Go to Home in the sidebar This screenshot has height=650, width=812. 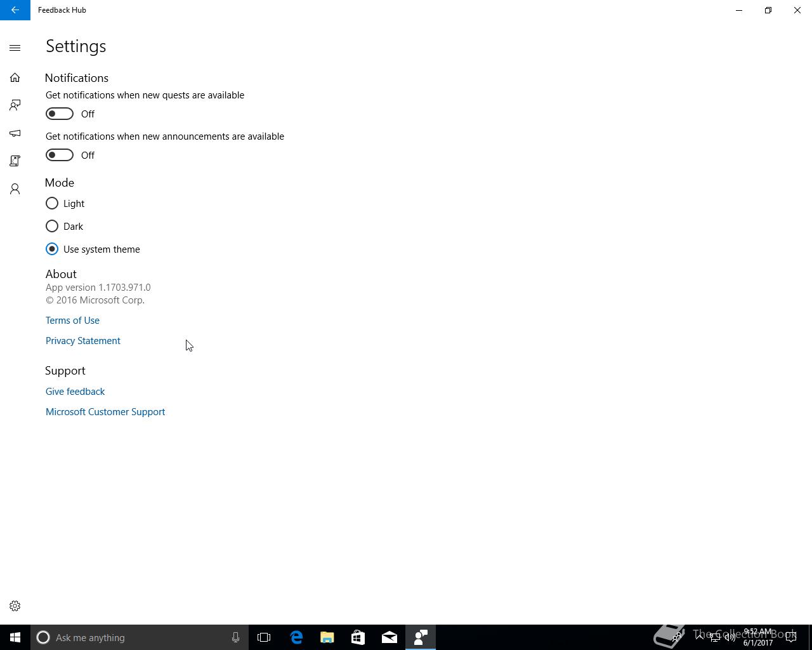[15, 77]
